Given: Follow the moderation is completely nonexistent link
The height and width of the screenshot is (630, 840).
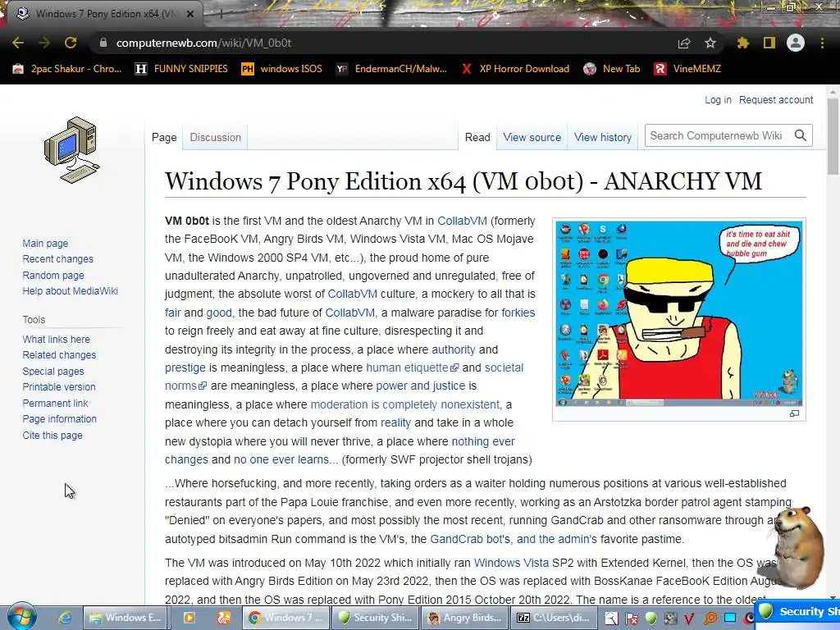Looking at the screenshot, I should click(x=404, y=404).
